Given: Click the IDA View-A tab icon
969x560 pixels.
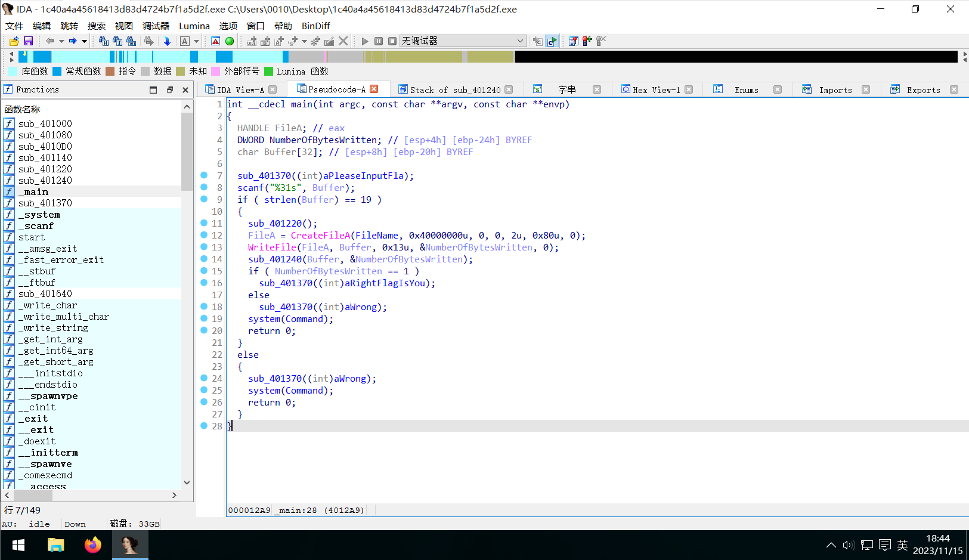Looking at the screenshot, I should 210,89.
